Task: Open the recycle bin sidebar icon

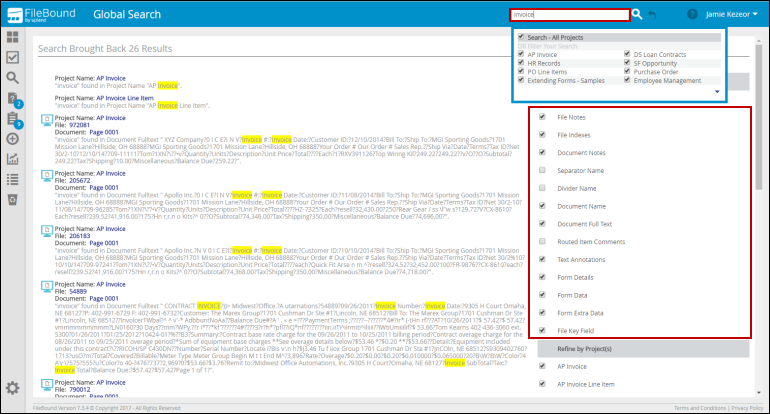Action: coord(13,200)
